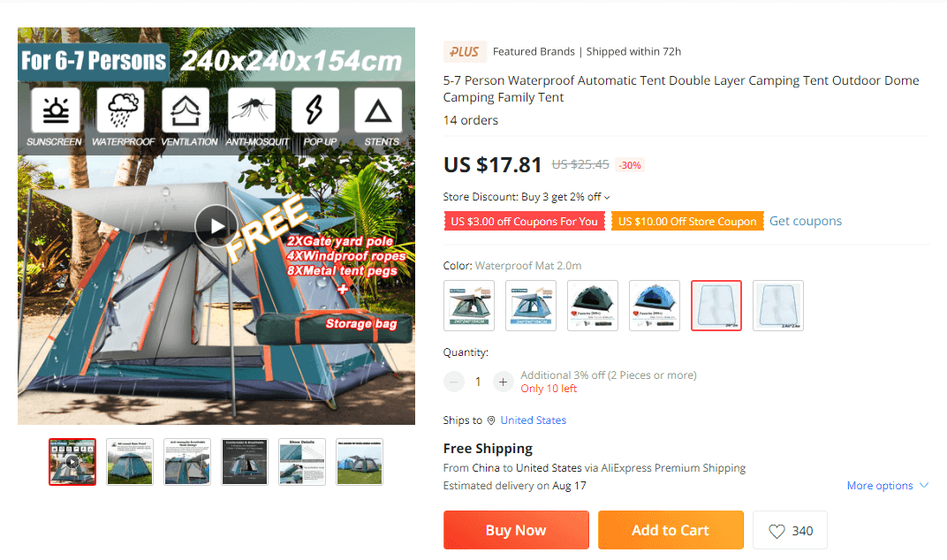Select the Waterproof Mat 2.0m swatch
The height and width of the screenshot is (560, 947).
(x=716, y=306)
